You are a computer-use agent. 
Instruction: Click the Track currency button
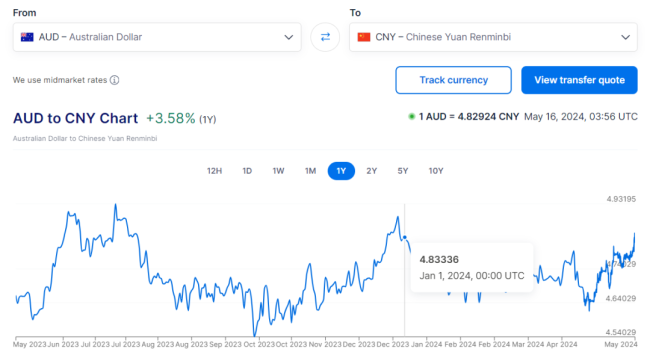pos(454,80)
